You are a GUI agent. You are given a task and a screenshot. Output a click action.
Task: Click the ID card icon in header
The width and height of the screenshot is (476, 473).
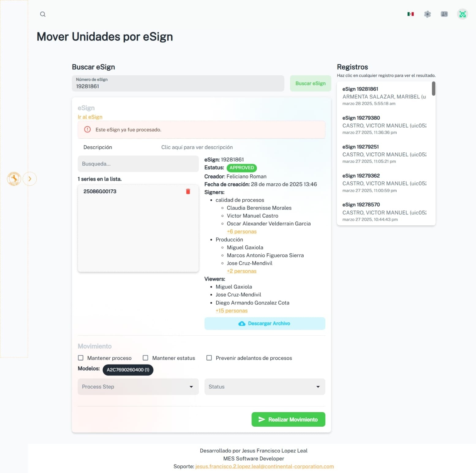pyautogui.click(x=444, y=14)
